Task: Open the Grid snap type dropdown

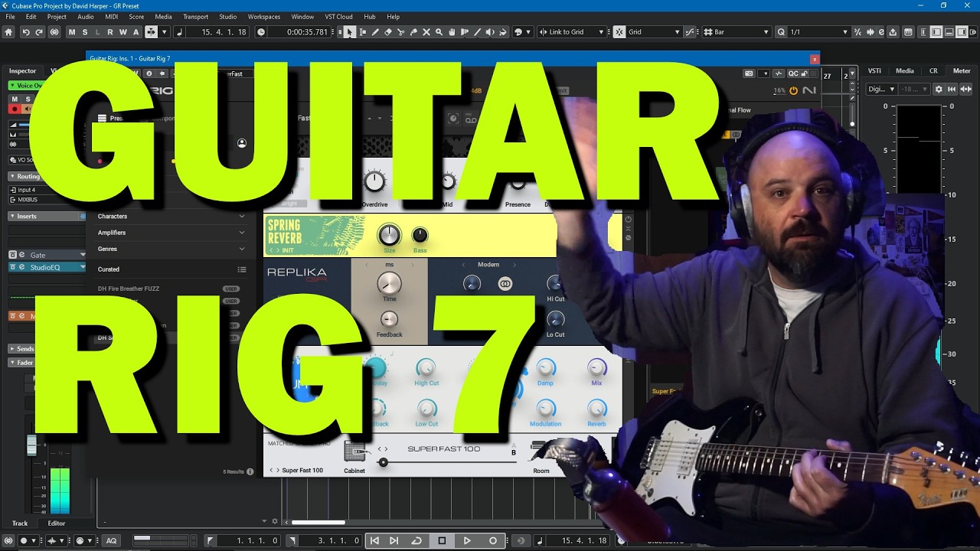Action: pyautogui.click(x=654, y=32)
